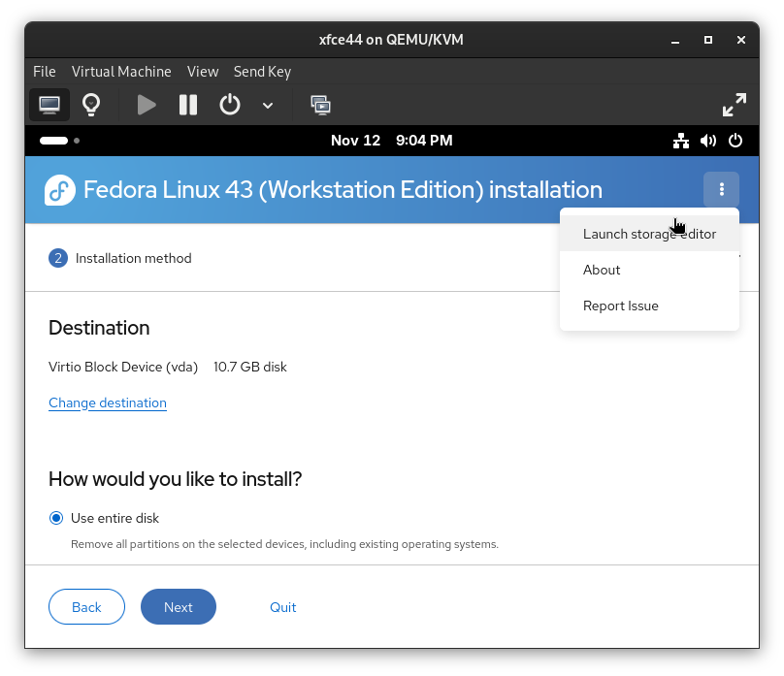The height and width of the screenshot is (676, 784).
Task: Click the 10.7 GB disk text
Action: coord(250,367)
